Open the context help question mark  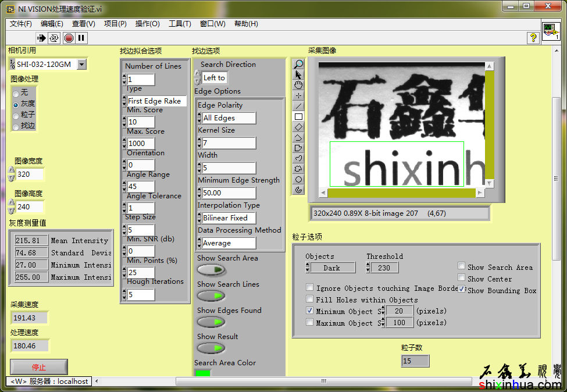(533, 38)
